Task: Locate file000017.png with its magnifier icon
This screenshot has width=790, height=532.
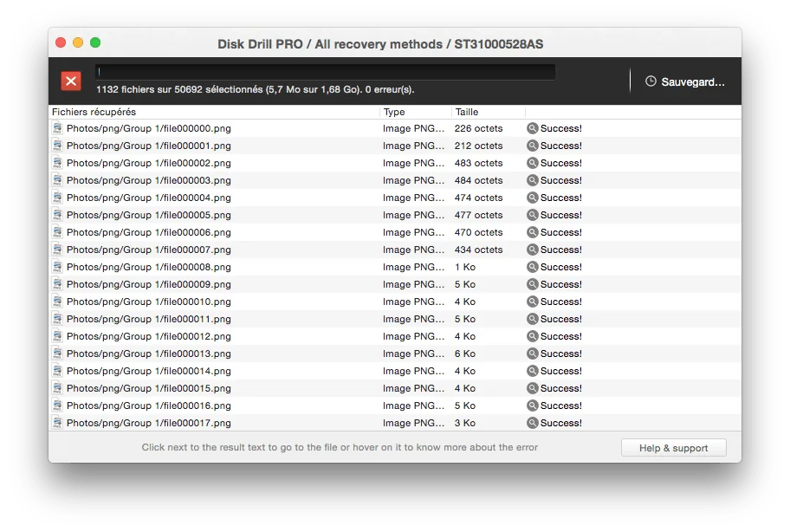Action: (x=532, y=423)
